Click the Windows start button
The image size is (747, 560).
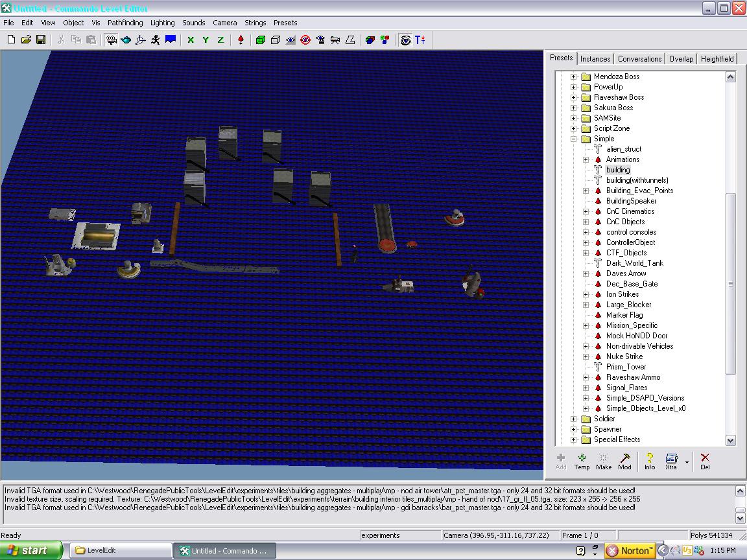click(31, 550)
